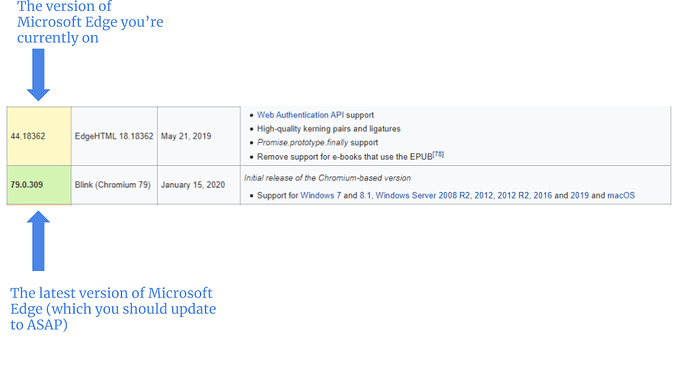Select version cell 79.0.309

coord(39,185)
